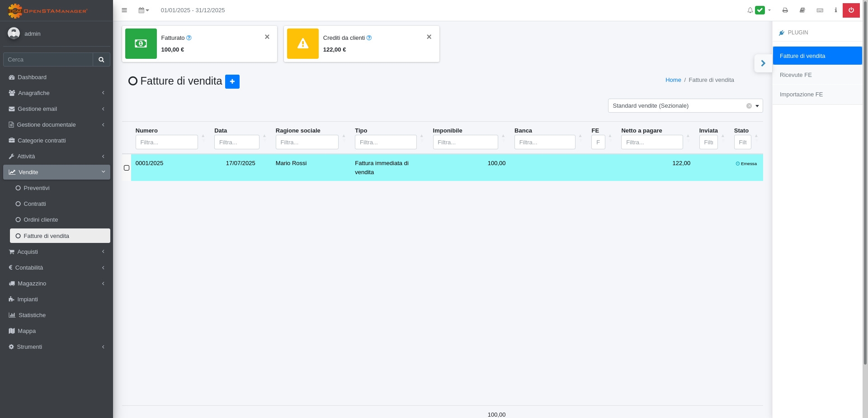
Task: Click the notifications bell icon
Action: pyautogui.click(x=750, y=10)
